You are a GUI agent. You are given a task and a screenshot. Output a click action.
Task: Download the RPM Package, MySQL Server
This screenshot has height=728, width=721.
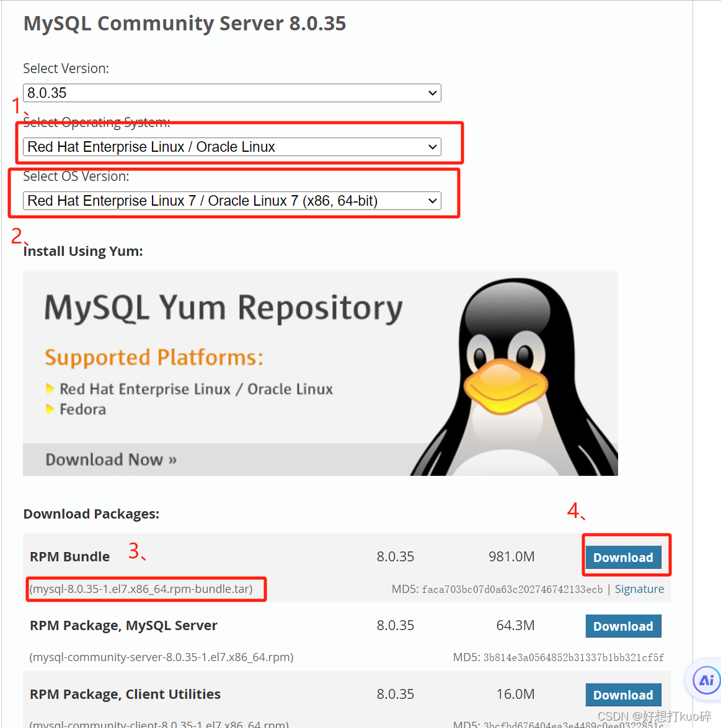tap(623, 626)
